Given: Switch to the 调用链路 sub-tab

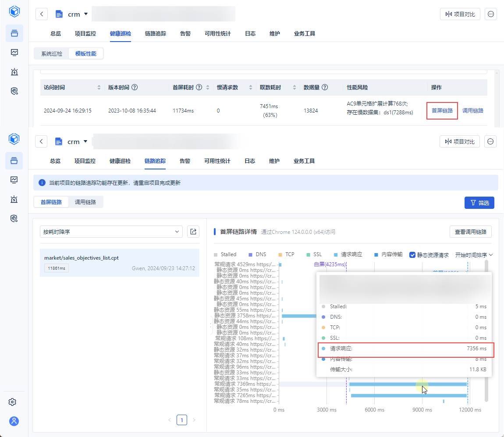Looking at the screenshot, I should pyautogui.click(x=85, y=202).
